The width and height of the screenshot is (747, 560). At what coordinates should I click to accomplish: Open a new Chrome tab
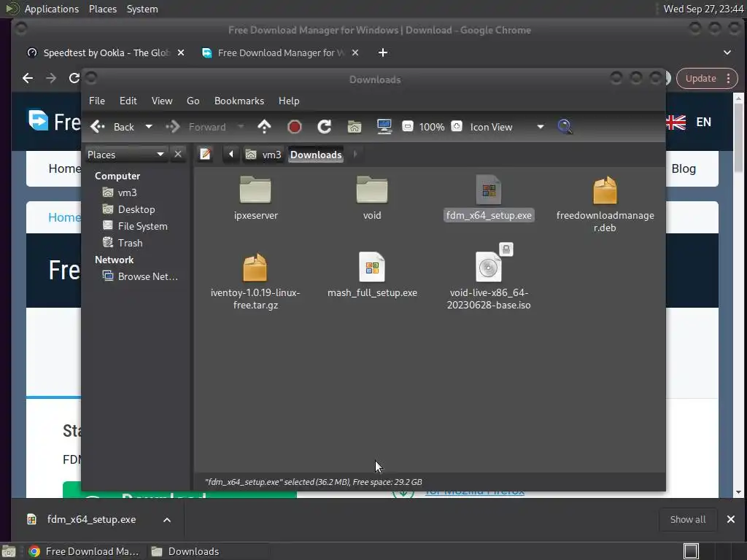382,52
